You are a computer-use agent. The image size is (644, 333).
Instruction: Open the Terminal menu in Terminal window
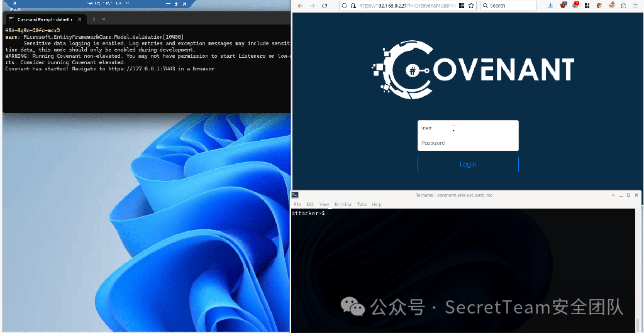coord(343,204)
